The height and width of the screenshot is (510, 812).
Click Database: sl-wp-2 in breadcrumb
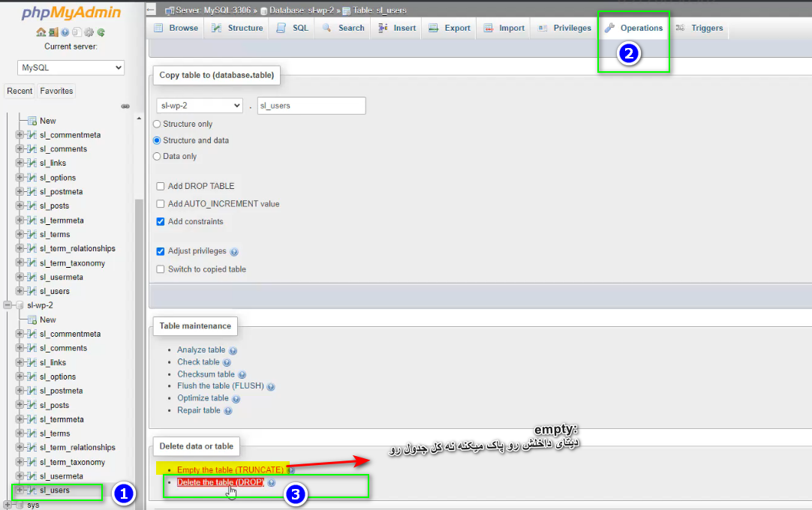302,10
